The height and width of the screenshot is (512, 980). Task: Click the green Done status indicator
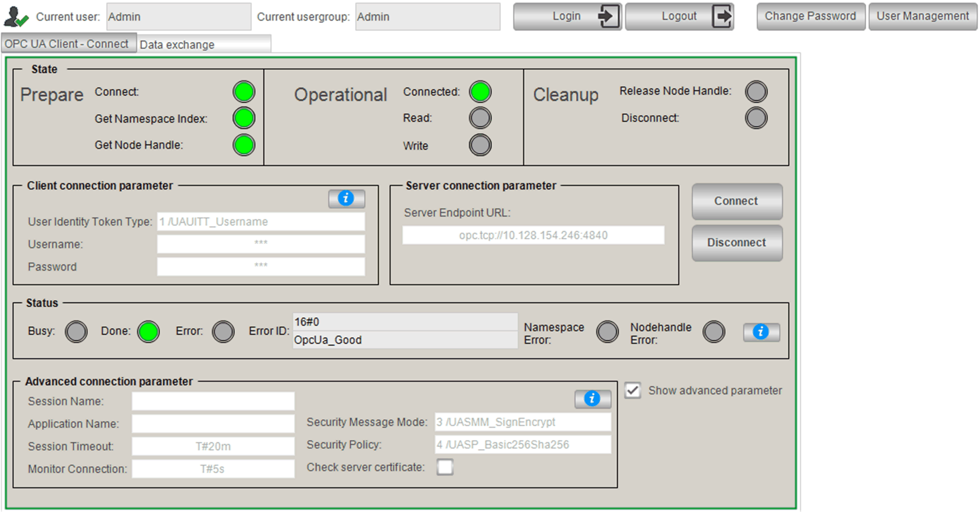tap(148, 332)
